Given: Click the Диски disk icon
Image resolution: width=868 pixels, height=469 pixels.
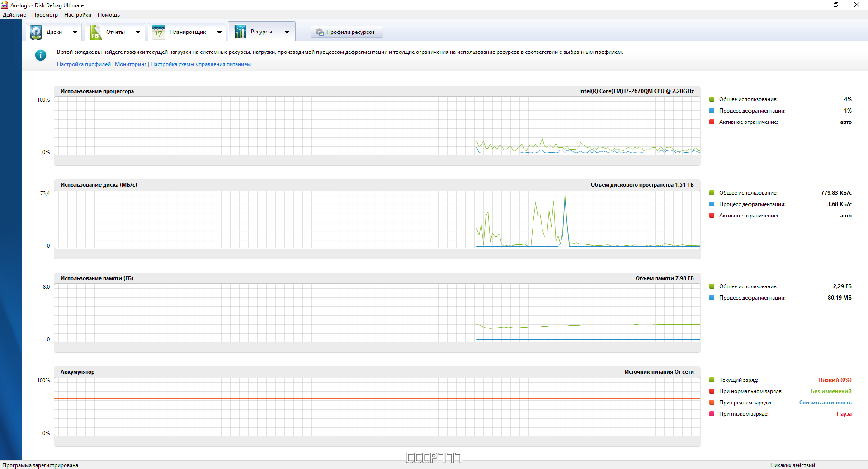Looking at the screenshot, I should pyautogui.click(x=36, y=32).
